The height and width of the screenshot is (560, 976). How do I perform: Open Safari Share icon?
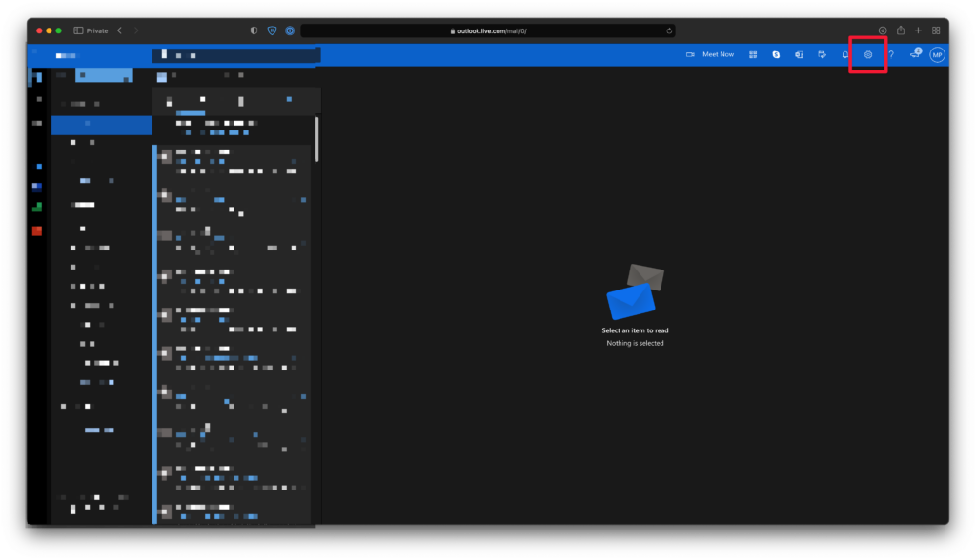(x=901, y=30)
